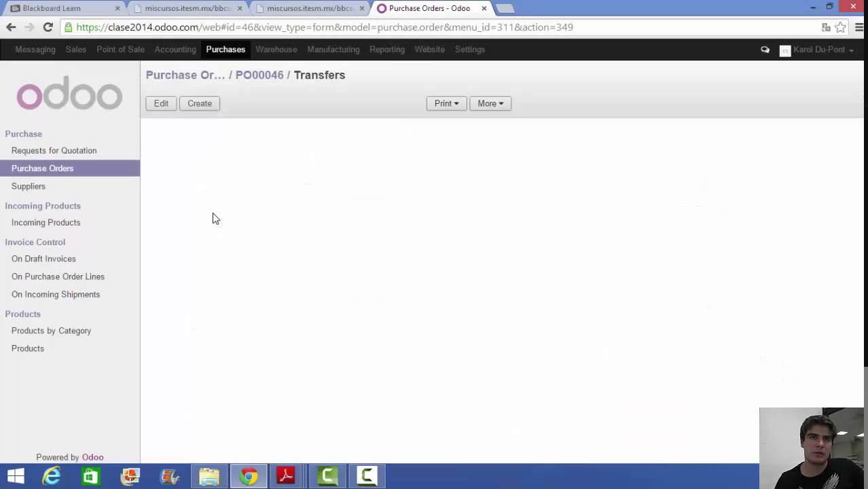The image size is (868, 489).
Task: Reload the page with refresh icon
Action: tap(48, 27)
